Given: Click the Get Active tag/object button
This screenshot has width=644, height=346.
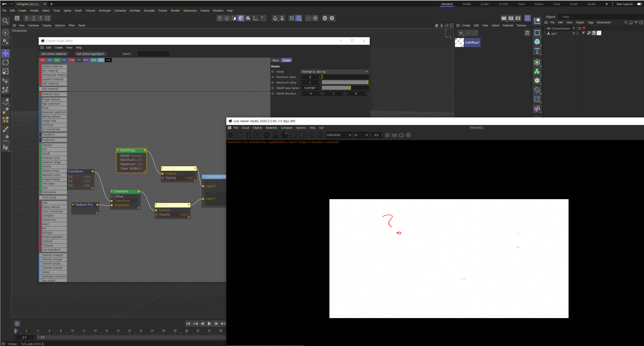Looking at the screenshot, I should [x=90, y=54].
